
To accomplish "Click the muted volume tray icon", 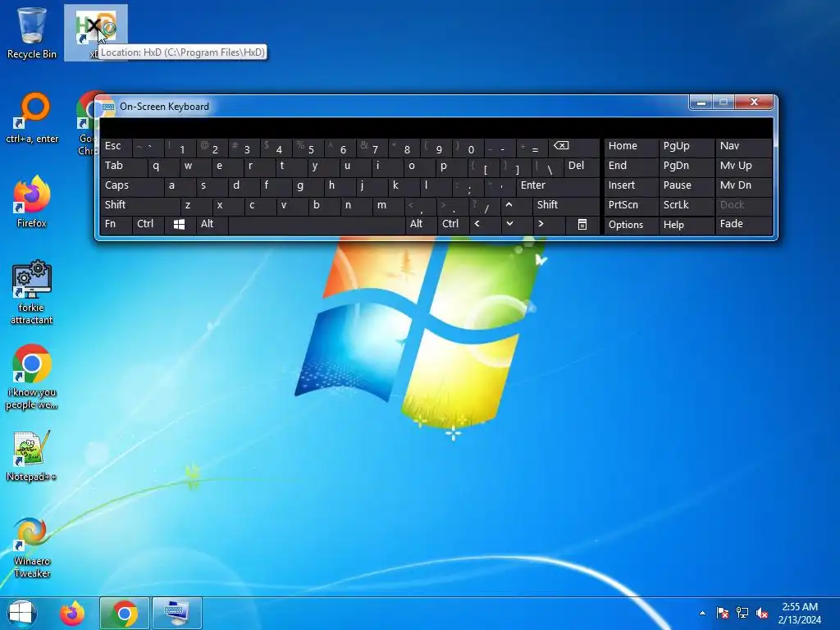I will click(762, 613).
